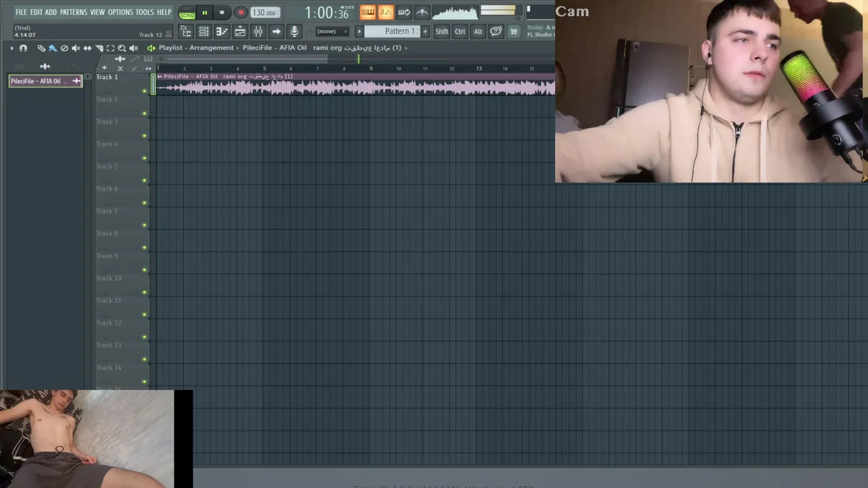
Task: Open the (none) snap selector dropdown
Action: pos(331,31)
